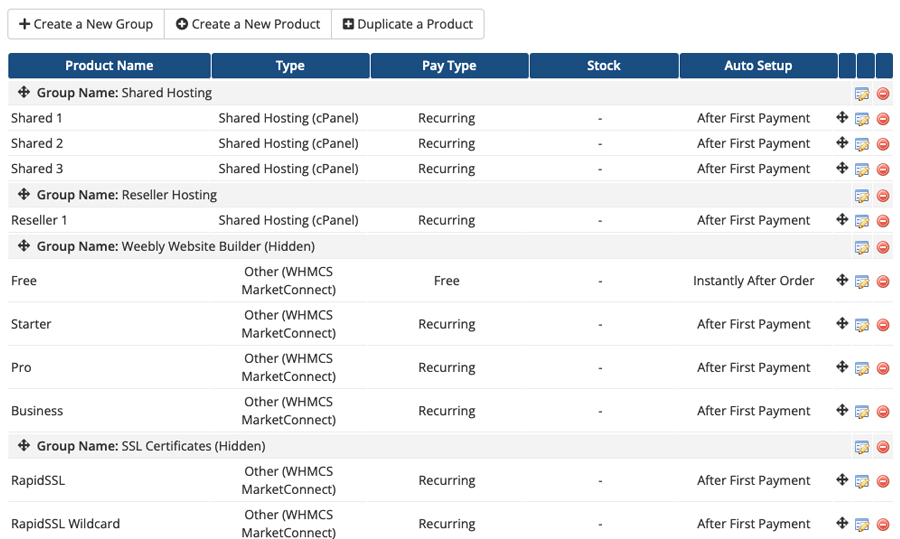The image size is (900, 539).
Task: Delete the Reseller 1 product
Action: pyautogui.click(x=883, y=221)
